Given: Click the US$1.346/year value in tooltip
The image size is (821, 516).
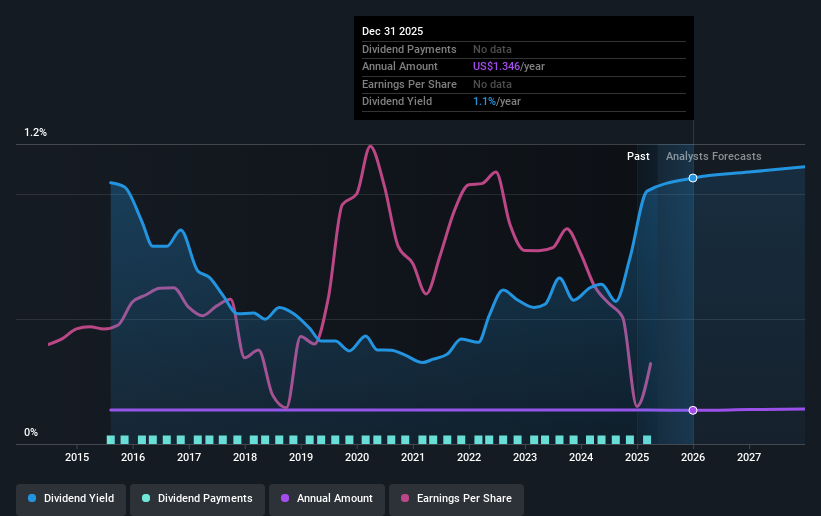Looking at the screenshot, I should [509, 67].
